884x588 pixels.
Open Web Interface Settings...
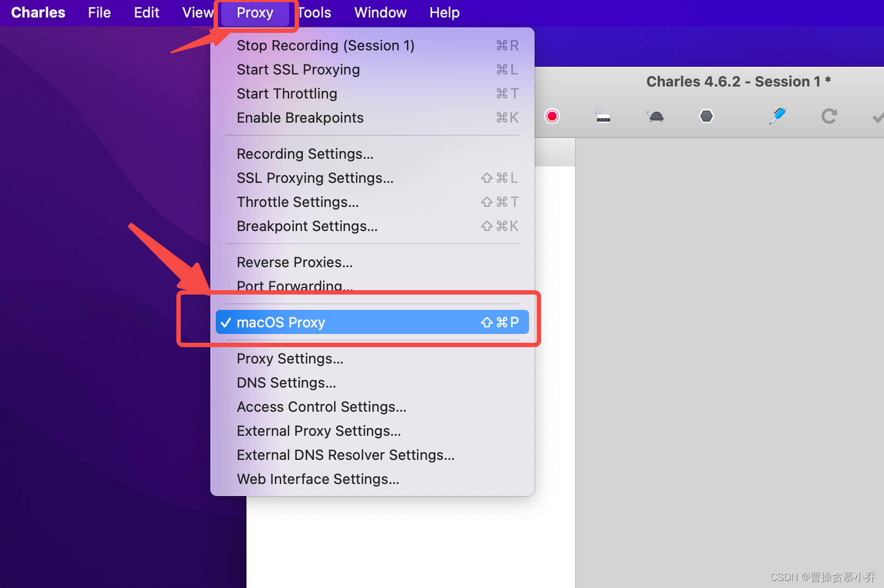click(x=372, y=479)
